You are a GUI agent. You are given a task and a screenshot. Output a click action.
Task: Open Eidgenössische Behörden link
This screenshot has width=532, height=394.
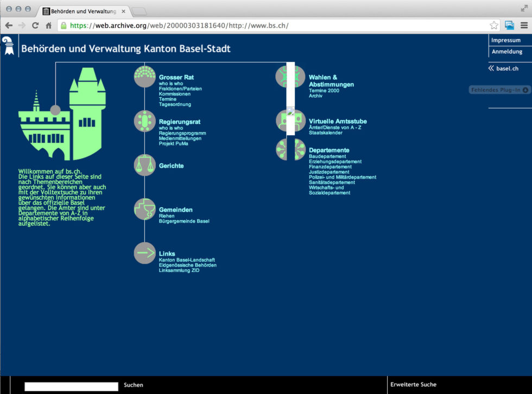(x=188, y=265)
